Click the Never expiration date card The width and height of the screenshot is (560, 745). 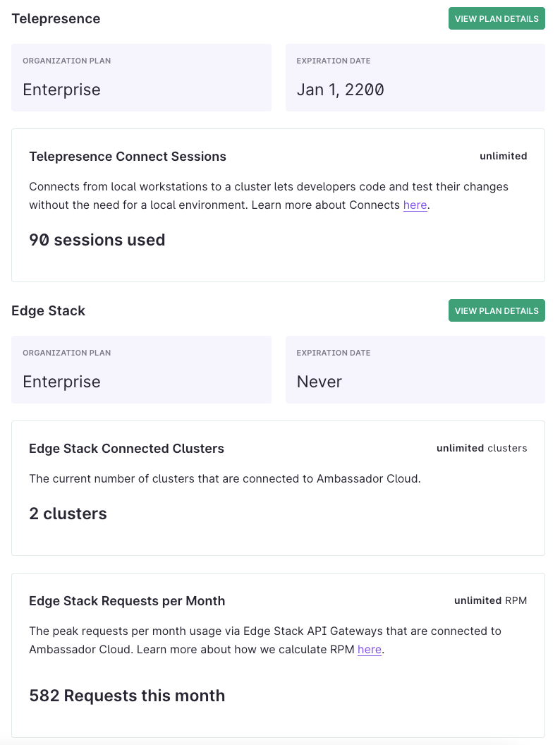415,370
